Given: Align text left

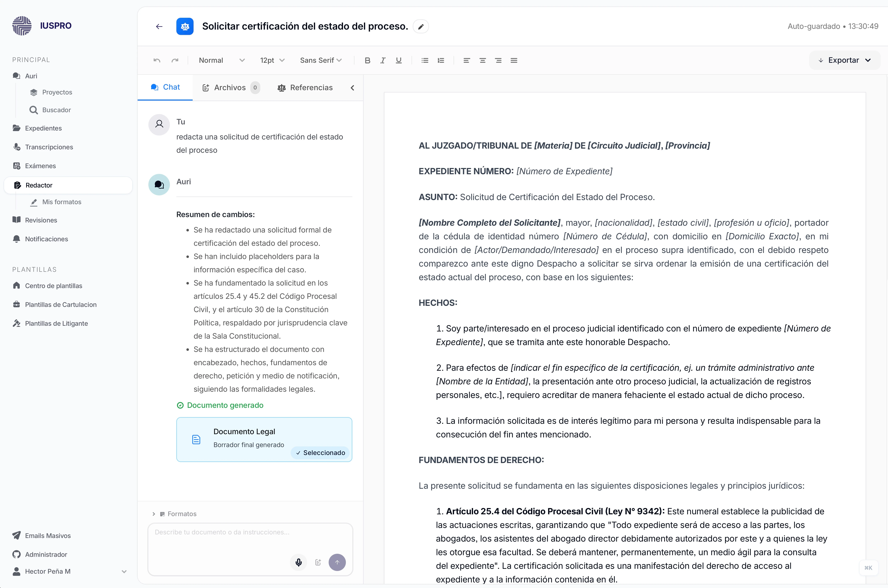Looking at the screenshot, I should point(467,60).
